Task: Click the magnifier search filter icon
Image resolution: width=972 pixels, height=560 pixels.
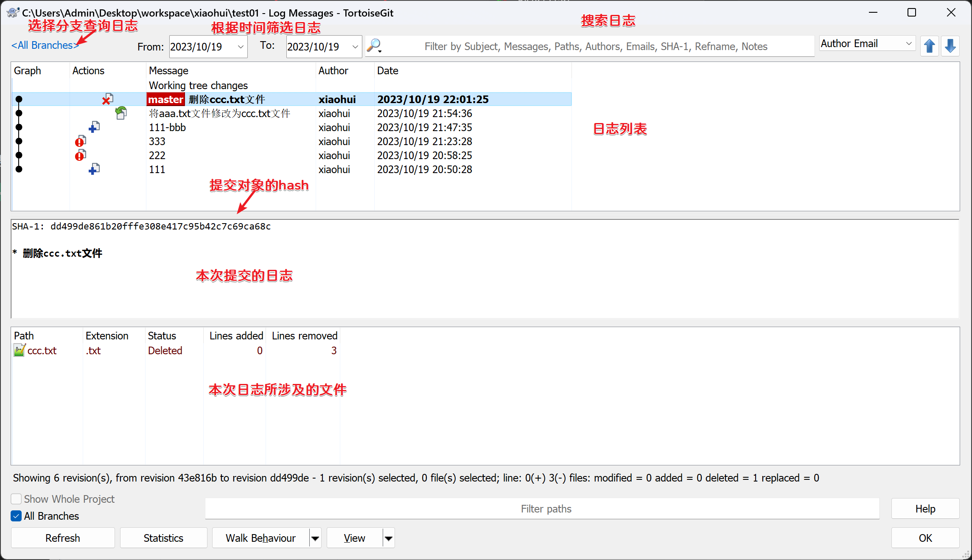Action: [374, 45]
